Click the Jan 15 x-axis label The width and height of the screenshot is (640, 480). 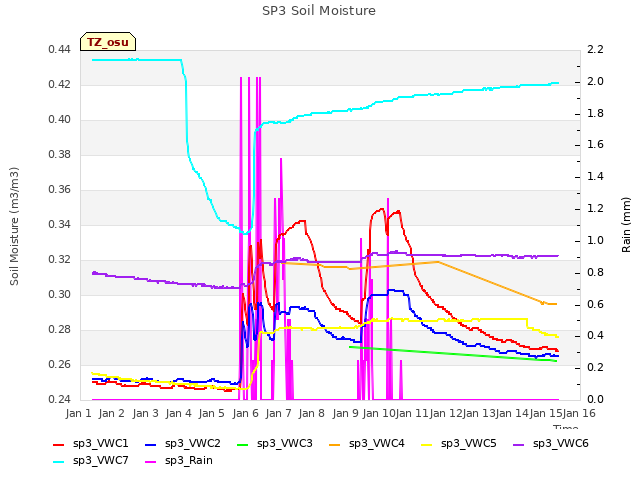tap(546, 413)
